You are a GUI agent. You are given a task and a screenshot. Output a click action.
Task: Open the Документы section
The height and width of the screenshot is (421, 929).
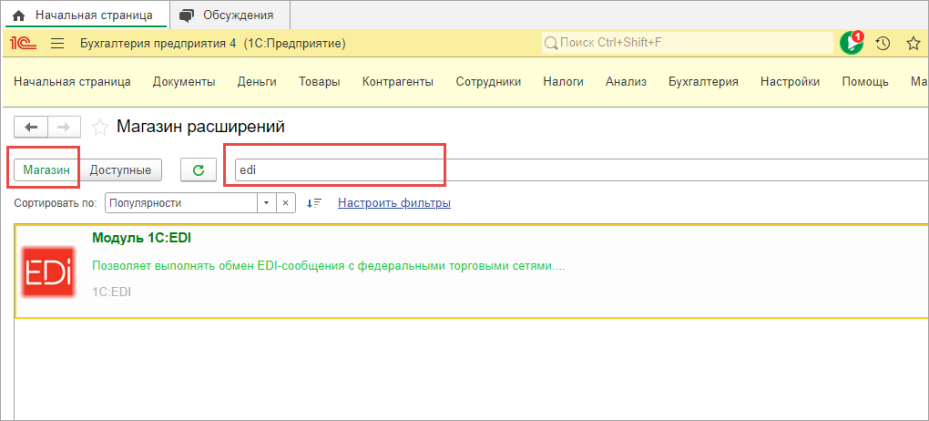click(184, 82)
